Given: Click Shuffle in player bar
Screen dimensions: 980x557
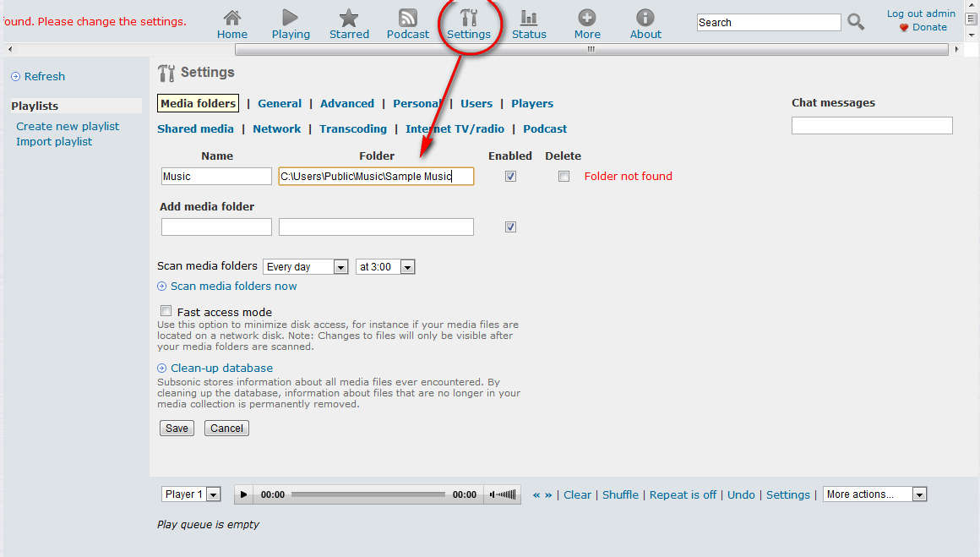Looking at the screenshot, I should [x=620, y=495].
